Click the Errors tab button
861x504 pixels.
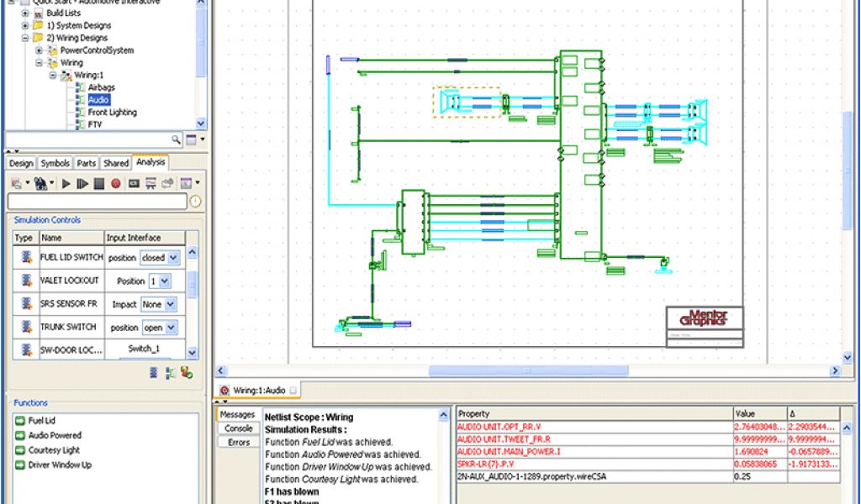238,442
